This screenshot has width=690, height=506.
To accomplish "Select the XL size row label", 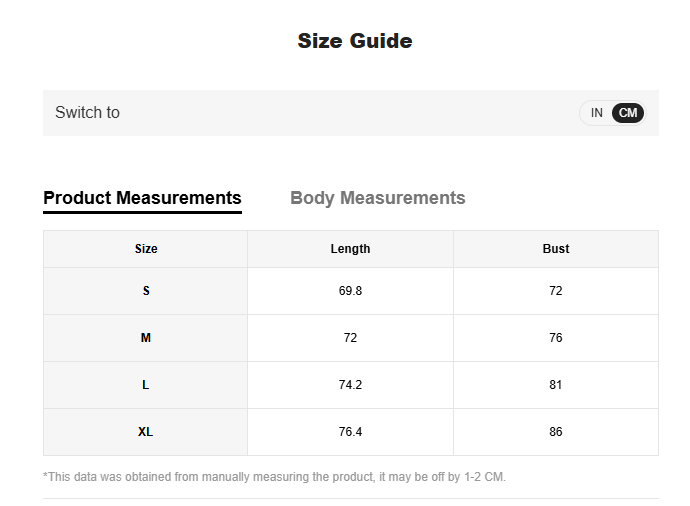I will (146, 432).
